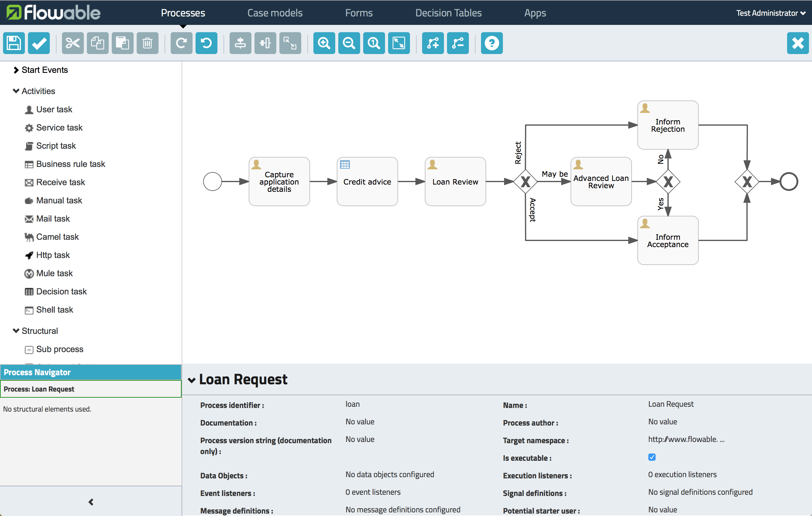The image size is (812, 516).
Task: Click the Cut scissors icon
Action: [73, 43]
